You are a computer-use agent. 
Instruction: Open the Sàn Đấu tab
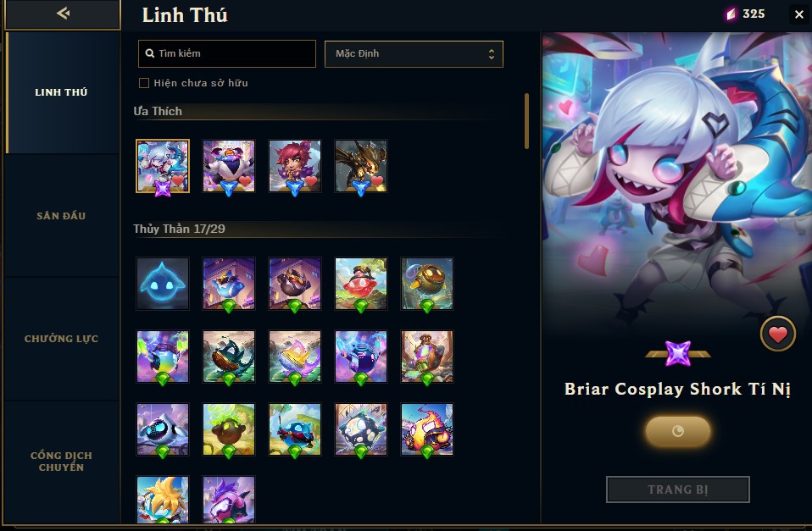[x=61, y=216]
